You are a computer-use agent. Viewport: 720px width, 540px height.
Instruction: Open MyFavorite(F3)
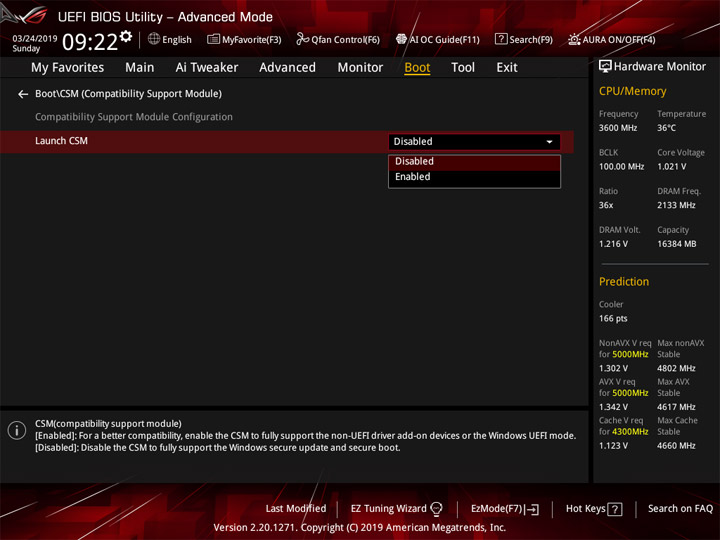[x=244, y=39]
